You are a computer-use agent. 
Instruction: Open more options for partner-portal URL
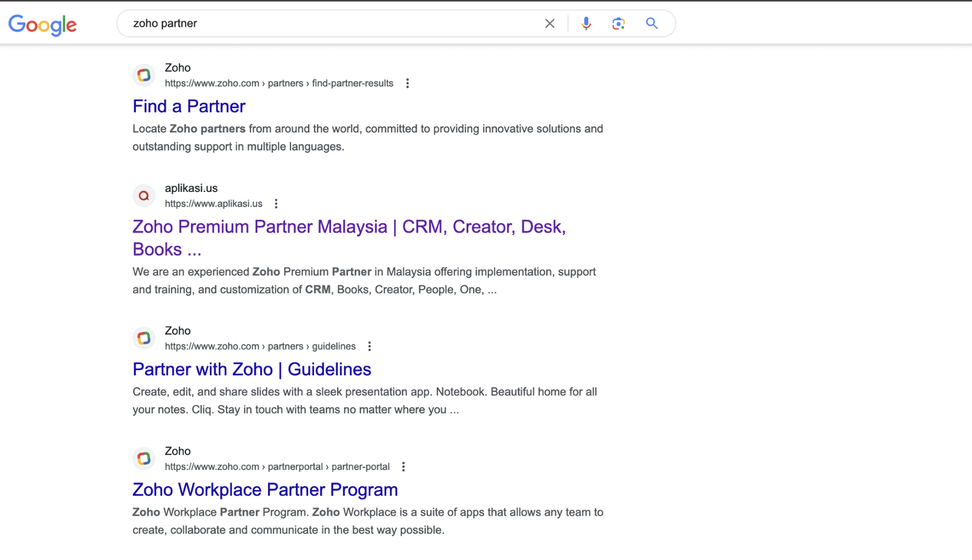pos(403,466)
